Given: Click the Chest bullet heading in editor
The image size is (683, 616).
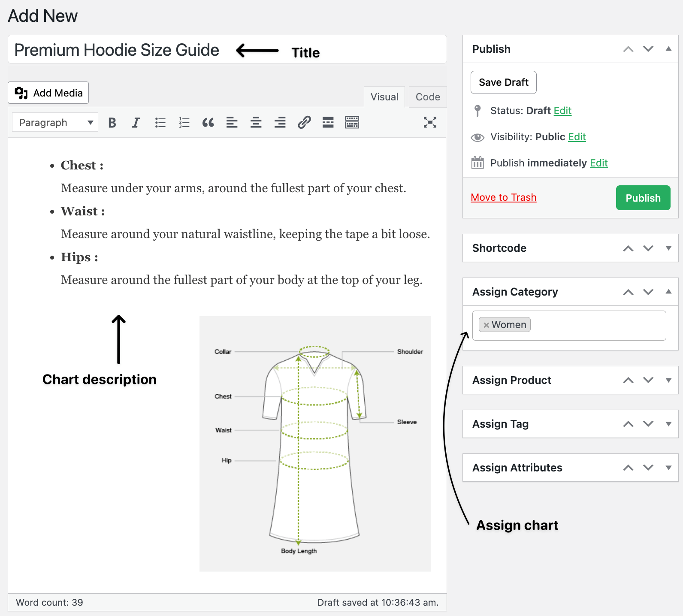Looking at the screenshot, I should tap(82, 165).
